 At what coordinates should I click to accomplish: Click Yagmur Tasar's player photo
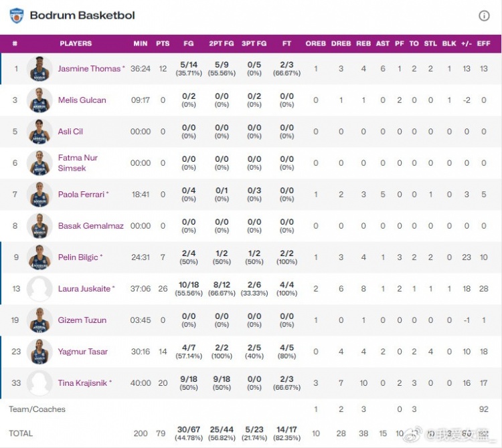pos(39,352)
